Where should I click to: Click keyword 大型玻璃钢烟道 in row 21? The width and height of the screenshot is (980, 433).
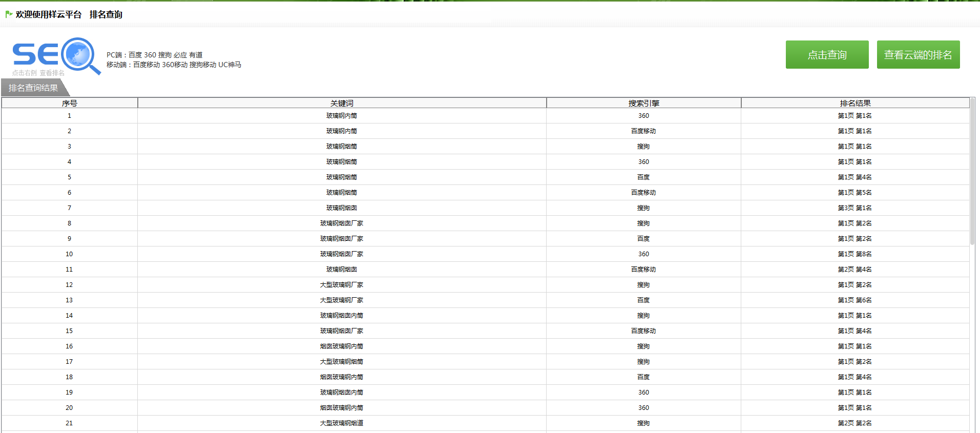coord(342,423)
